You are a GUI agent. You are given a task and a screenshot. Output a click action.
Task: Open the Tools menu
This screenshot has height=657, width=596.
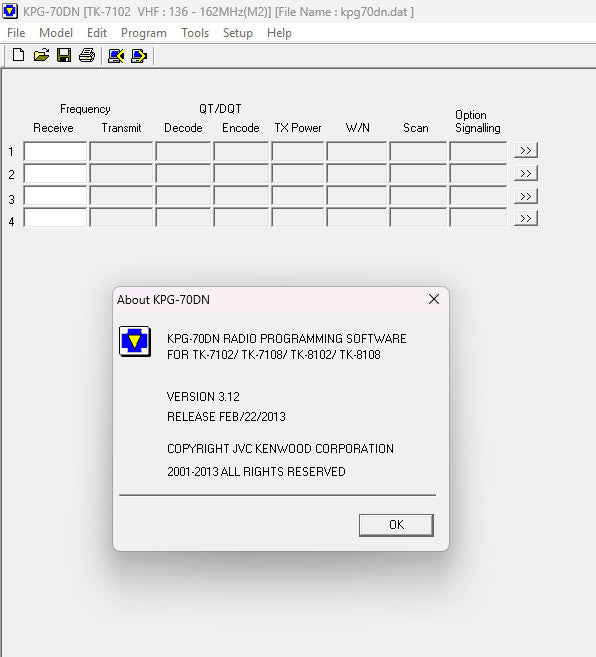195,33
